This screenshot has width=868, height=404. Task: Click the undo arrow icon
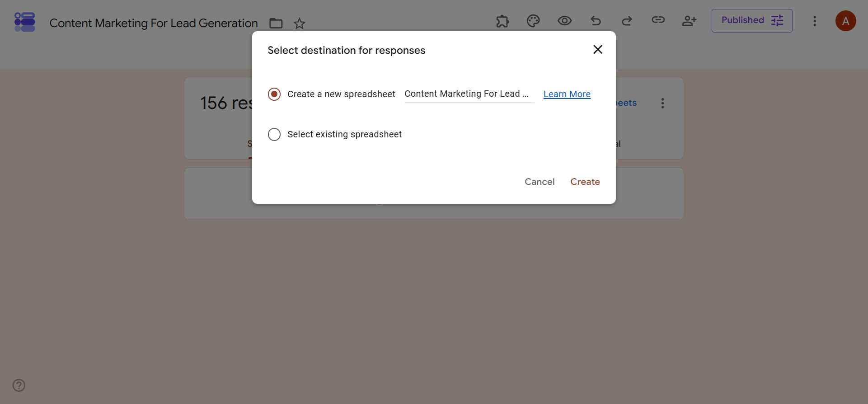pos(596,21)
